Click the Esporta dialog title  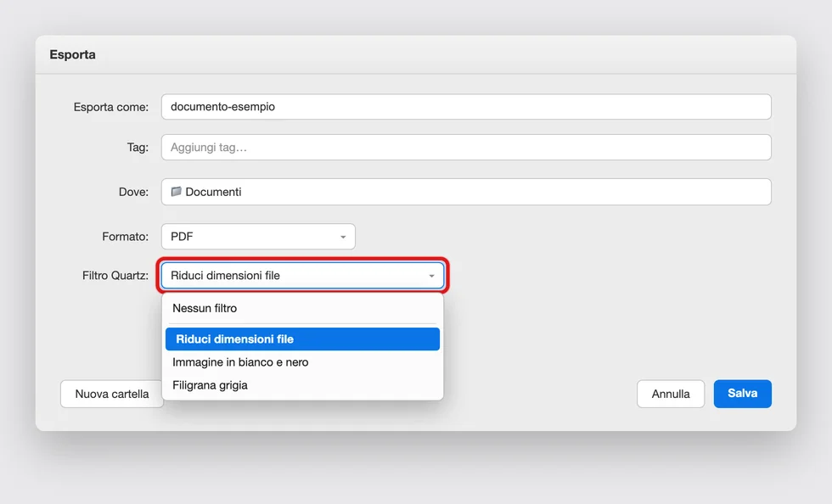pos(73,54)
